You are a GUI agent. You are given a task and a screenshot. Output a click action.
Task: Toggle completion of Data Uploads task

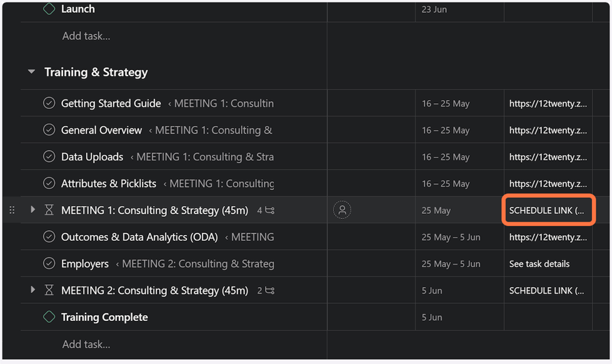click(49, 157)
